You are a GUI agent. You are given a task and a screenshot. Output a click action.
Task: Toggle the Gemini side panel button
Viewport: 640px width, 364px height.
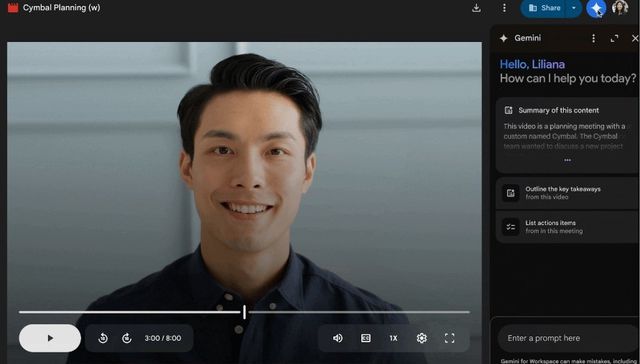(596, 8)
